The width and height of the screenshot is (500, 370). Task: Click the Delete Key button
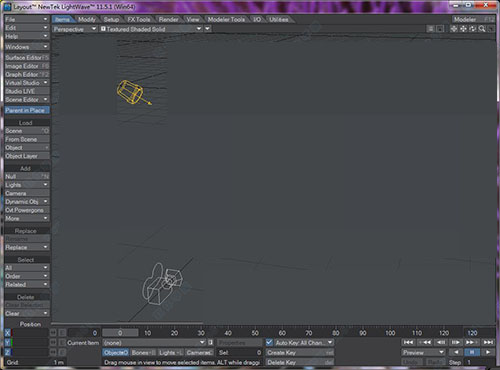[x=300, y=362]
